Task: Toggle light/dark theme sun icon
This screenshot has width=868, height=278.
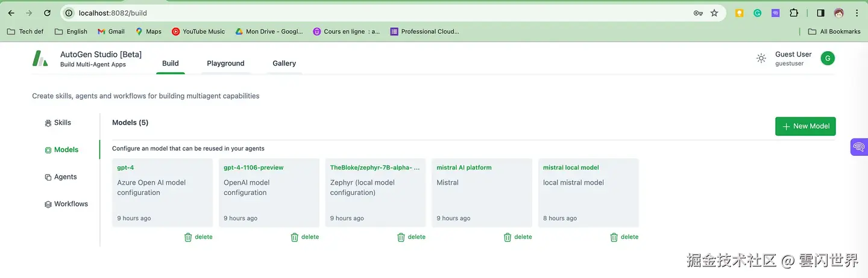Action: (x=761, y=58)
